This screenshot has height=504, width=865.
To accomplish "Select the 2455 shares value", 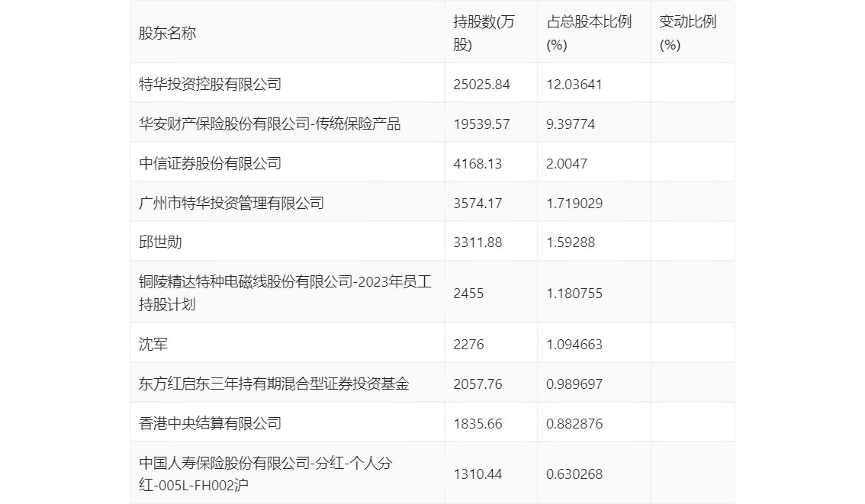I will click(468, 294).
